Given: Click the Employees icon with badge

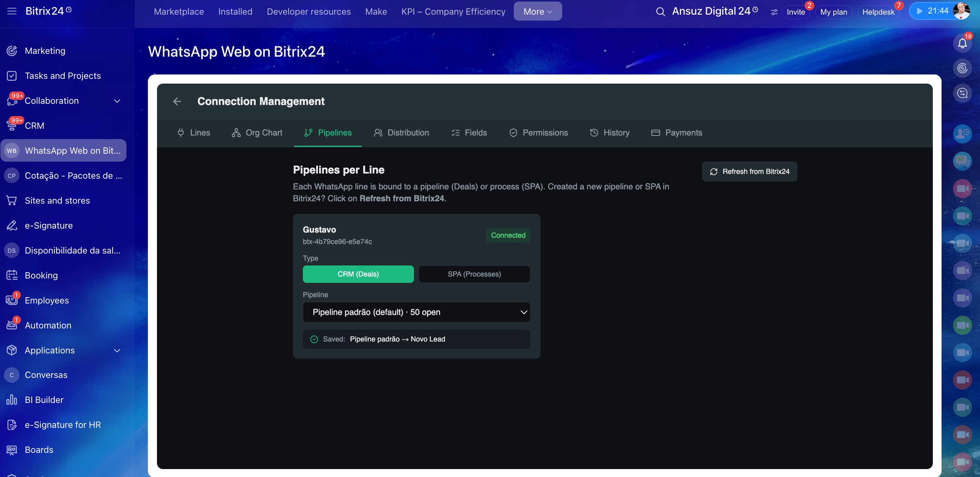Looking at the screenshot, I should click(x=12, y=300).
